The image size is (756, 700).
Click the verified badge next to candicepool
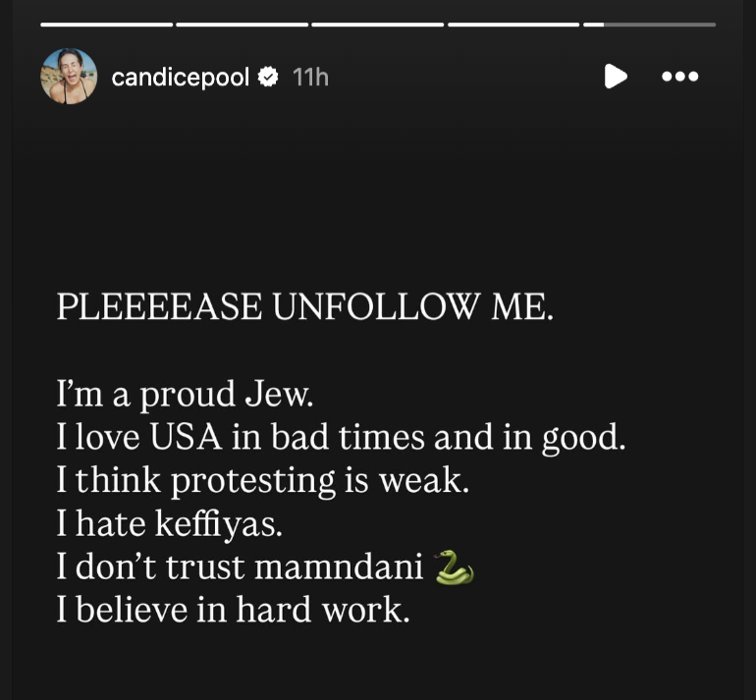coord(268,78)
